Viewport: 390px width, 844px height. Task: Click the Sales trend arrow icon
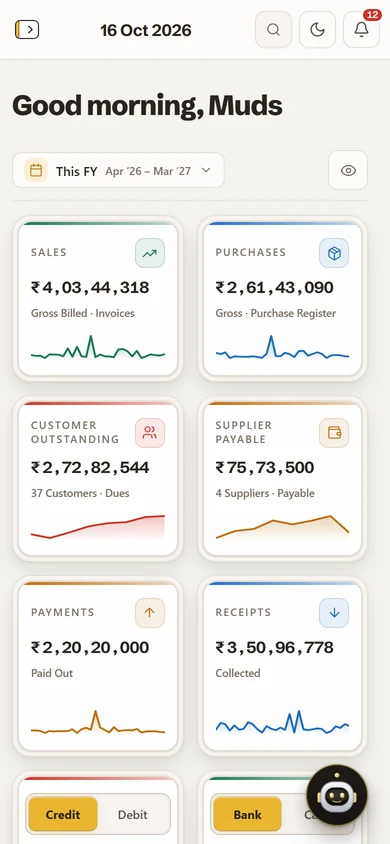point(150,253)
